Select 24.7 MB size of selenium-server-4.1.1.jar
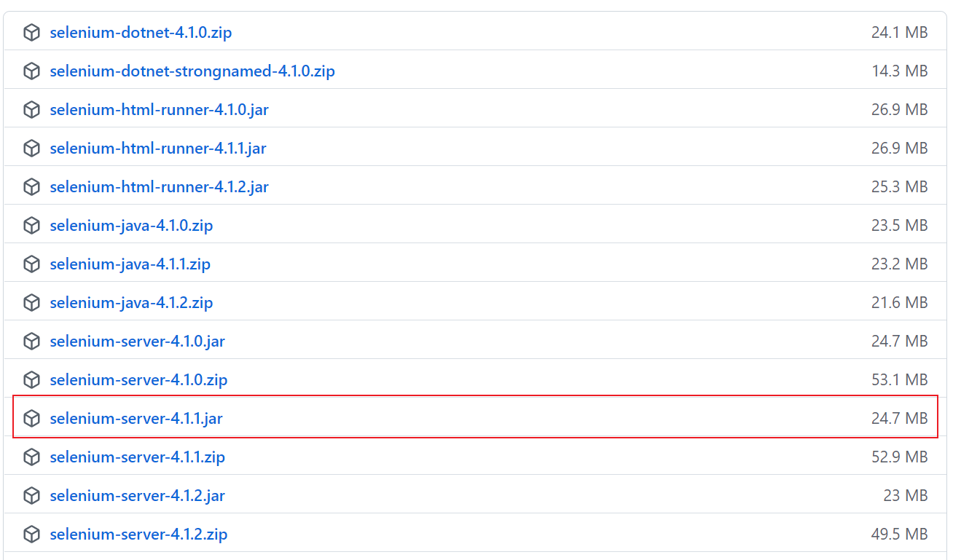Screen dimensions: 953x560 click(899, 419)
